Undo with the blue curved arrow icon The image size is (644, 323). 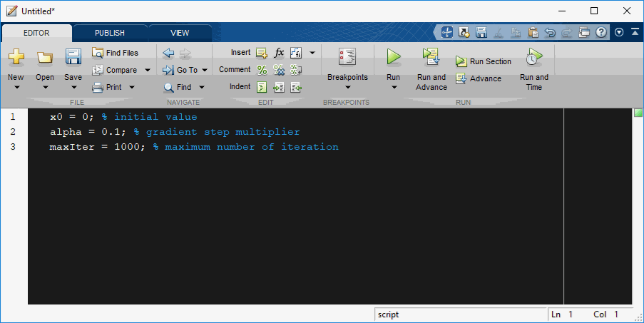[x=550, y=32]
